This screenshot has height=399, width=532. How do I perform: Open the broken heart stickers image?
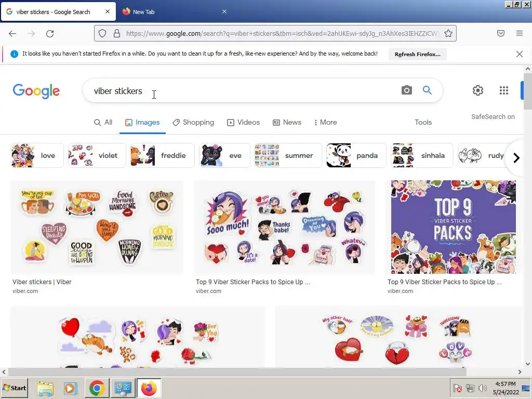[397, 336]
